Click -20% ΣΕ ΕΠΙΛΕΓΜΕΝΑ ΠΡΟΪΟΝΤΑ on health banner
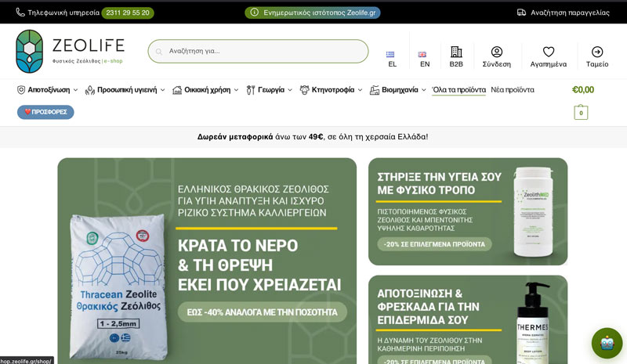Viewport: 627px width, 364px height. point(434,244)
